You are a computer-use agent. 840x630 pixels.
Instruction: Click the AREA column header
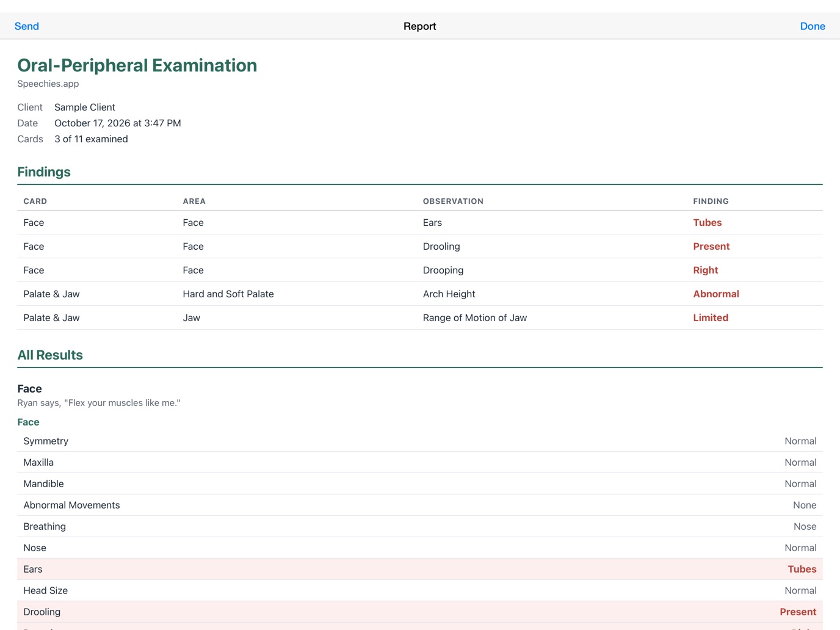(194, 201)
